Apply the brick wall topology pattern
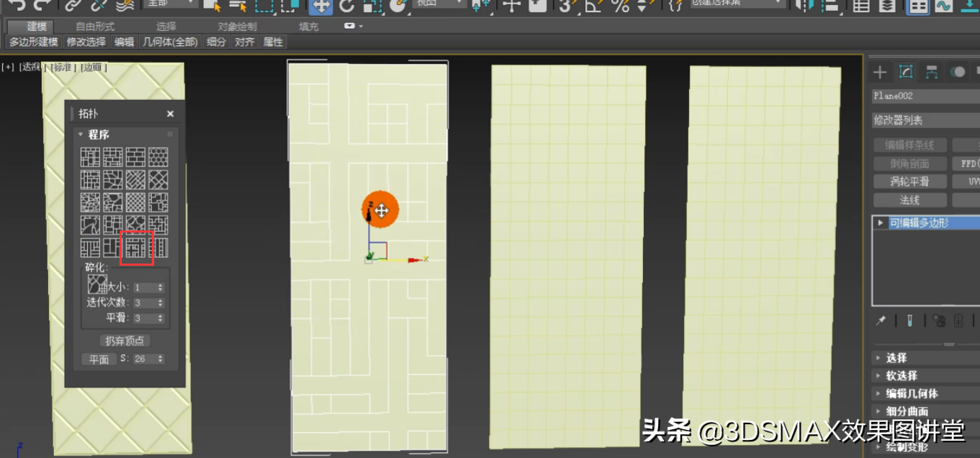Screen dimensions: 980x458 pos(136,157)
